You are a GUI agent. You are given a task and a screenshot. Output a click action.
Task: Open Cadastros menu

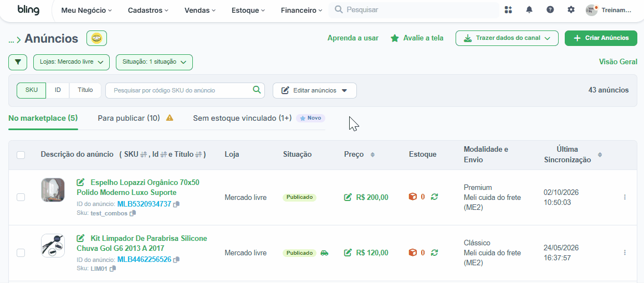149,11
